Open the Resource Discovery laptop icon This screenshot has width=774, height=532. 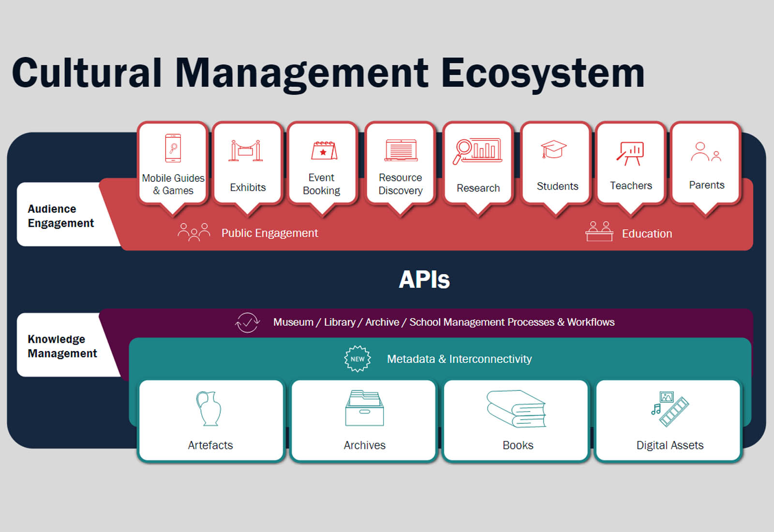coord(401,150)
